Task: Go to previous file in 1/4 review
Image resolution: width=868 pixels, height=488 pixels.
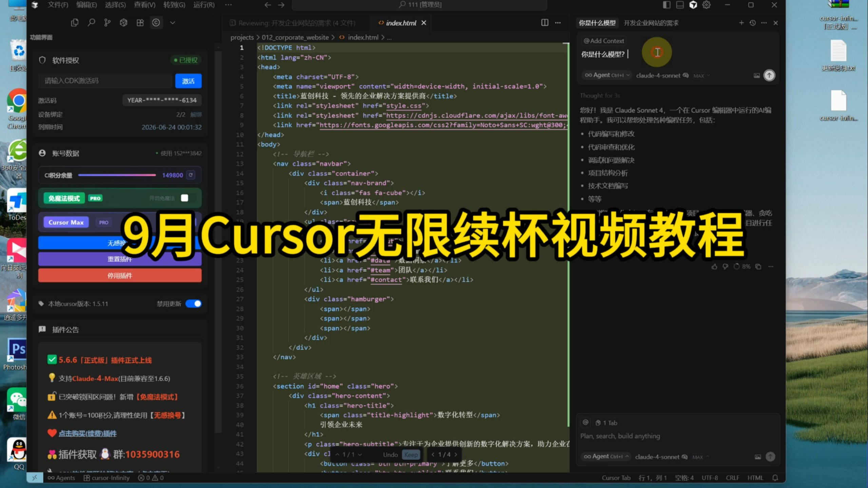Action: (x=433, y=454)
